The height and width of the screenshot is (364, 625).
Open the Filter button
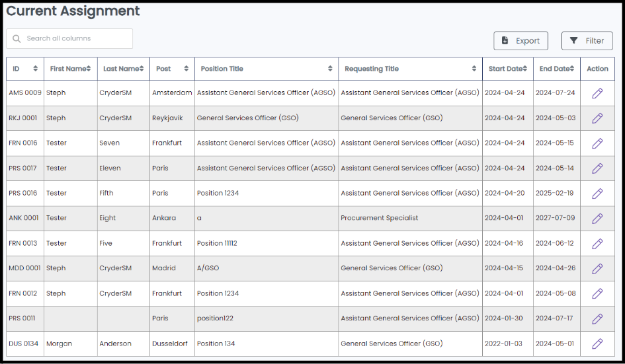point(587,40)
